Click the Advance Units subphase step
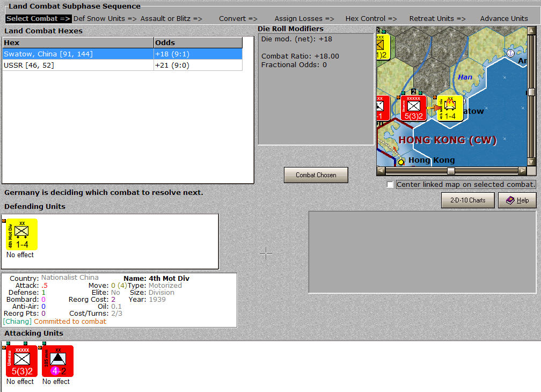Image resolution: width=541 pixels, height=392 pixels. click(504, 19)
